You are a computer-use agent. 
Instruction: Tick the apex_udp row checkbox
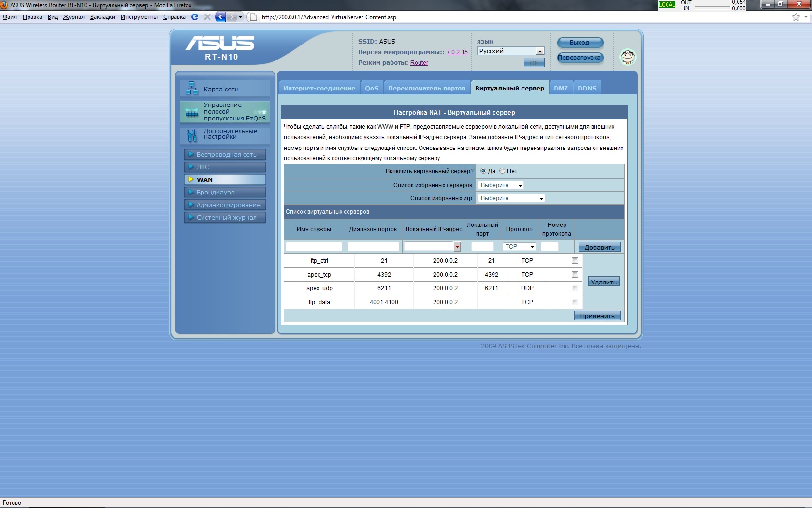pyautogui.click(x=575, y=288)
